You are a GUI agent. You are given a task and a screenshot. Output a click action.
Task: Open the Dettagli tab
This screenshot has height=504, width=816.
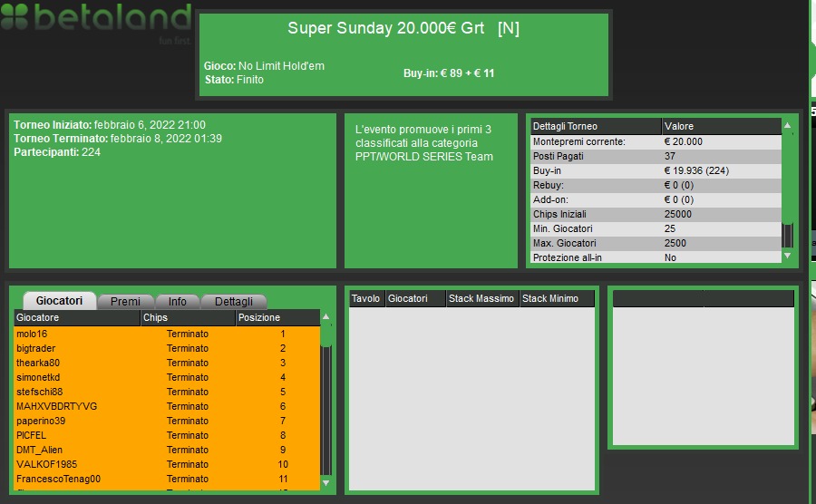234,302
